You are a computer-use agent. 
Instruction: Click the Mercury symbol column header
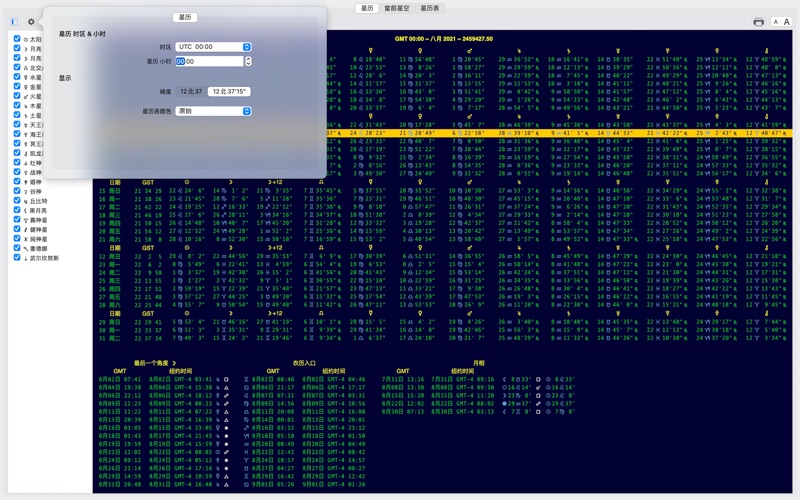pyautogui.click(x=370, y=49)
